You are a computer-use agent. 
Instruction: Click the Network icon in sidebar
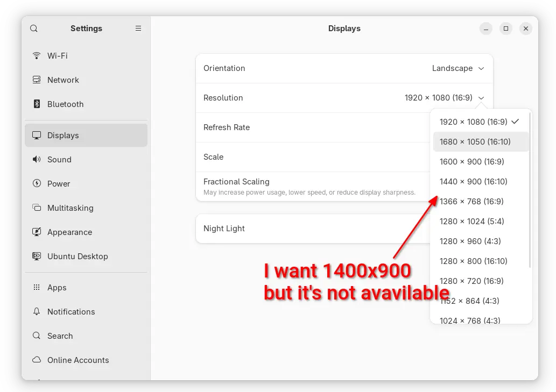point(37,80)
